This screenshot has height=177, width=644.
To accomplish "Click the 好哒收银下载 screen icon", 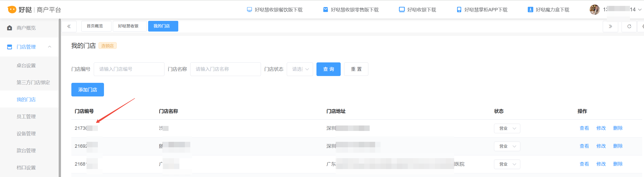I will pos(401,10).
